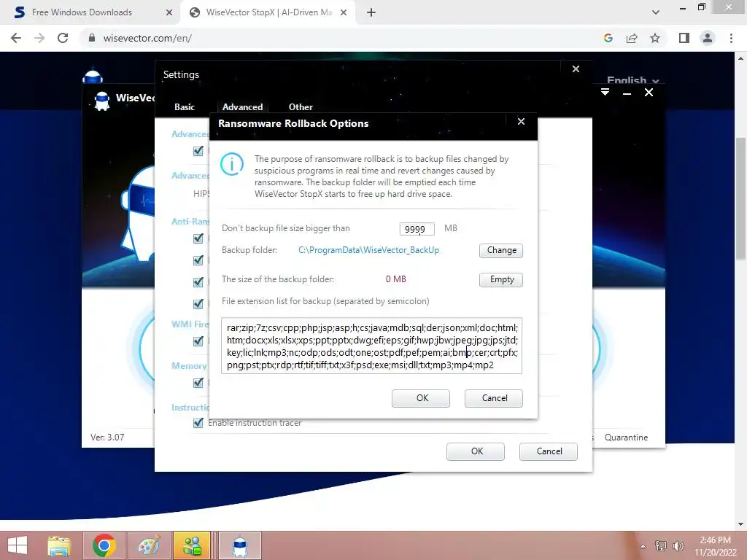Open Chrome from the taskbar
Screen dimensions: 747x560
click(104, 545)
